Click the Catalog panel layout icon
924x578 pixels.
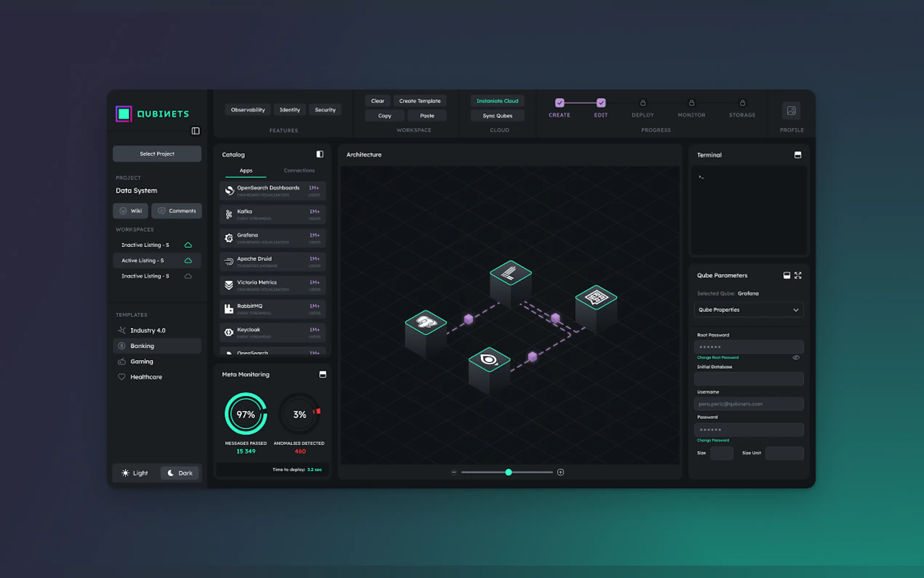pyautogui.click(x=320, y=154)
